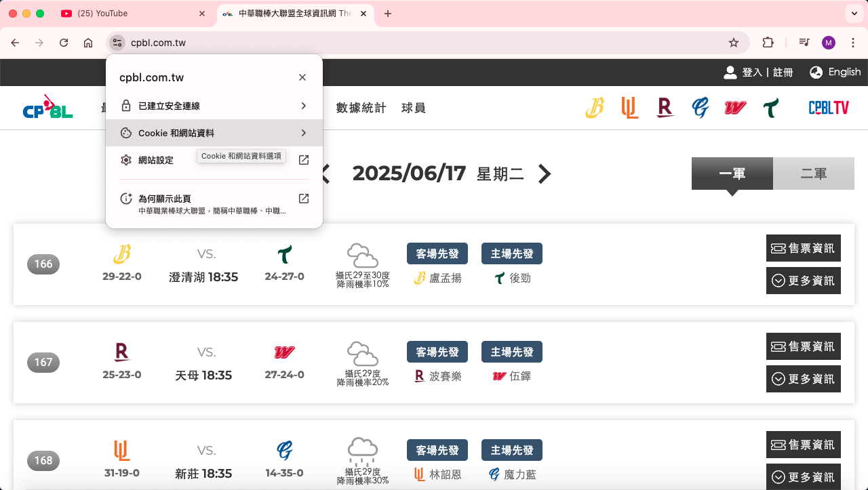Image resolution: width=868 pixels, height=490 pixels.
Task: Open the CPBL TV logo link
Action: point(828,108)
